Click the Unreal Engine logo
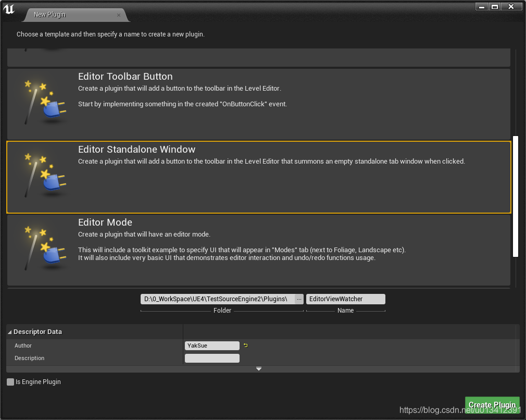The image size is (526, 420). [x=8, y=8]
